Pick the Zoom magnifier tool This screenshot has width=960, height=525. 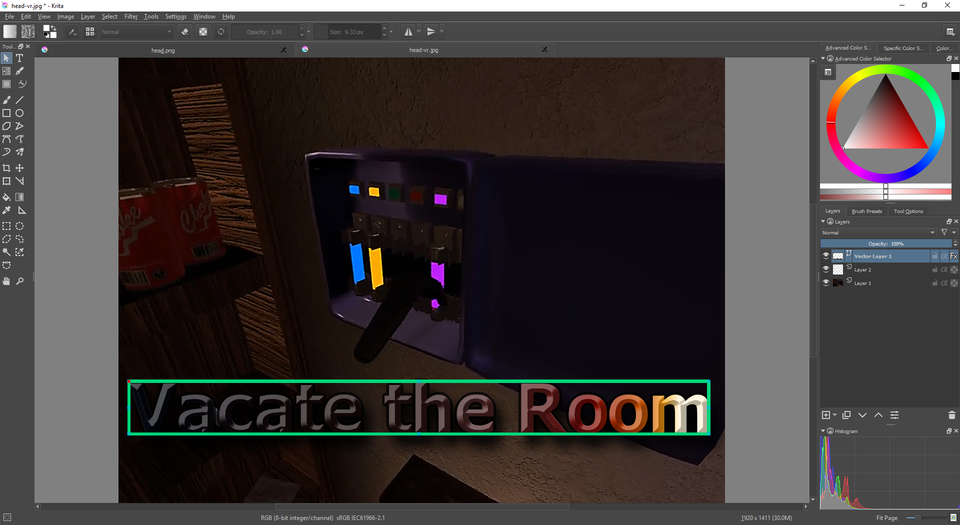tap(20, 281)
